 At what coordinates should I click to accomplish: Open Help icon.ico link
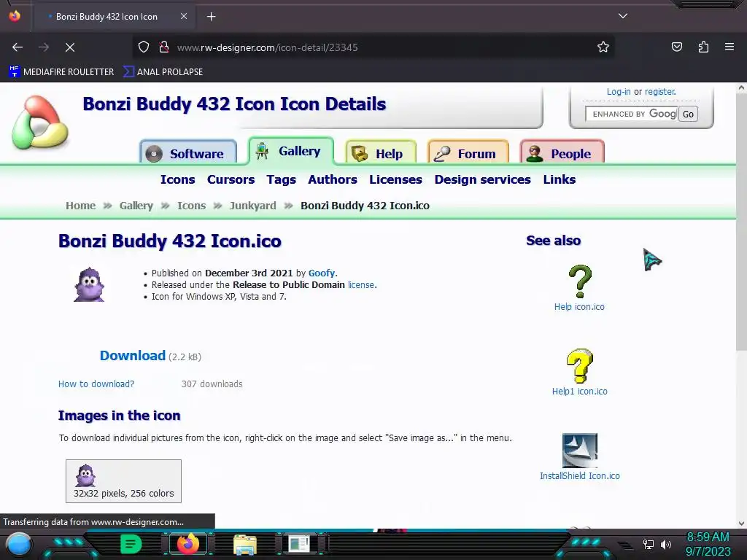[x=579, y=307]
